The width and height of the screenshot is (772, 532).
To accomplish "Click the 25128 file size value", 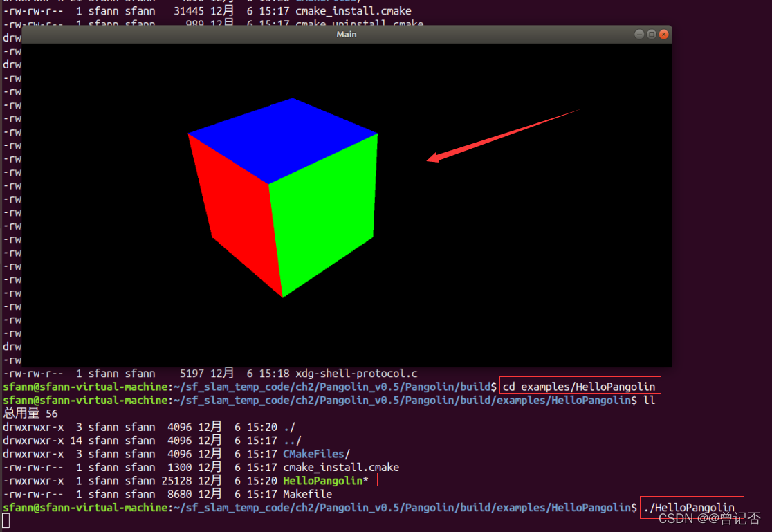I will (177, 481).
